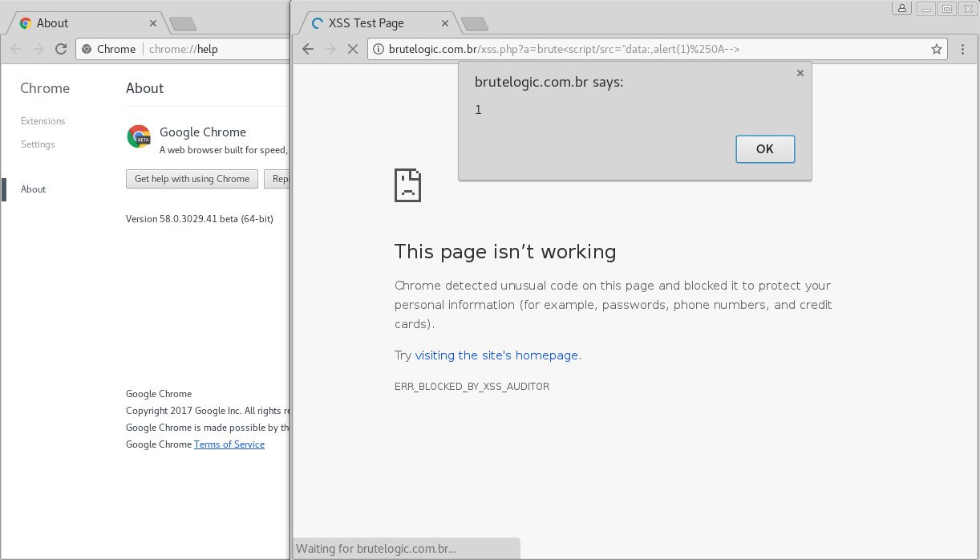Click the site info icon in address bar
The image size is (980, 560).
point(379,49)
